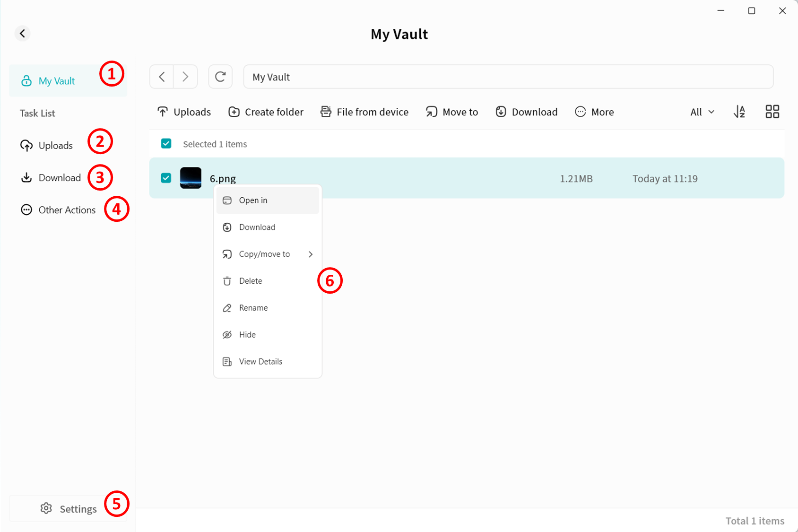Select Delete from the context menu
The height and width of the screenshot is (532, 798).
point(251,281)
